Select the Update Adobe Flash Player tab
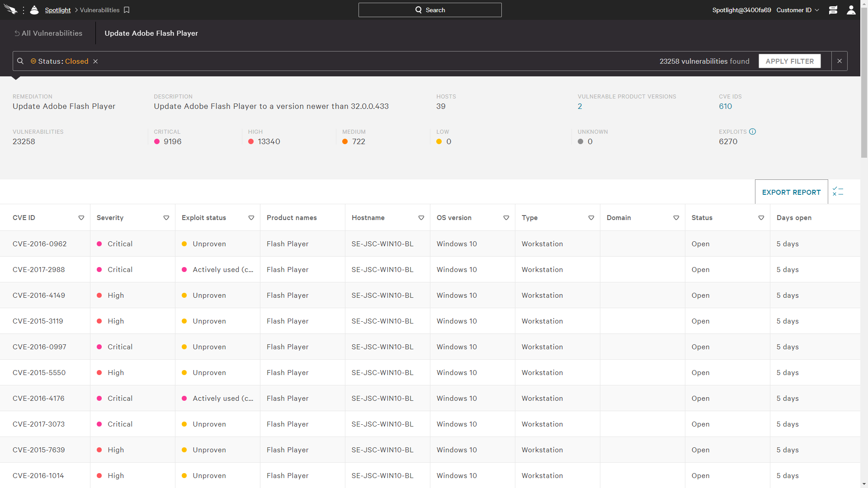Viewport: 868px width, 488px height. tap(151, 33)
